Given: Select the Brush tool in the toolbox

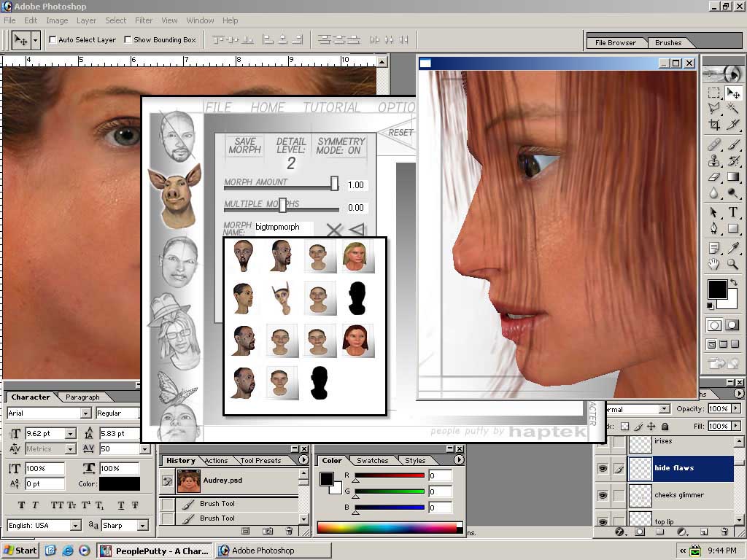Looking at the screenshot, I should 733,144.
